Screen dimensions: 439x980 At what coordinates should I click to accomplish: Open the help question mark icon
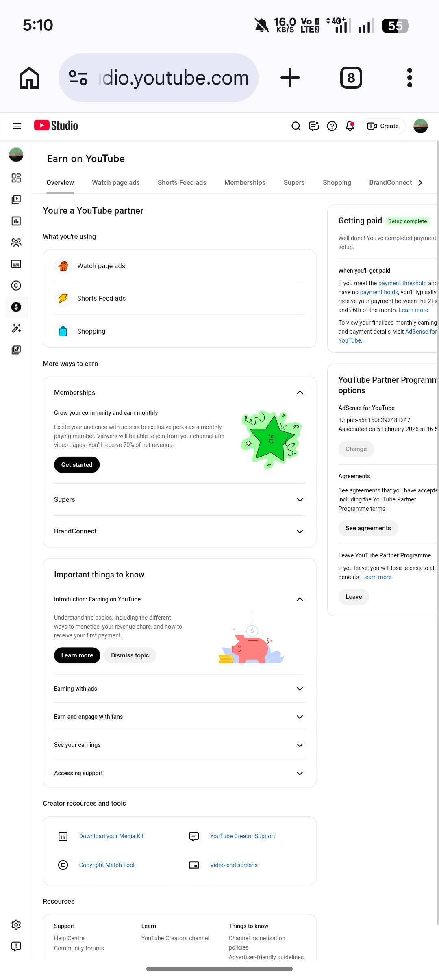click(x=332, y=126)
